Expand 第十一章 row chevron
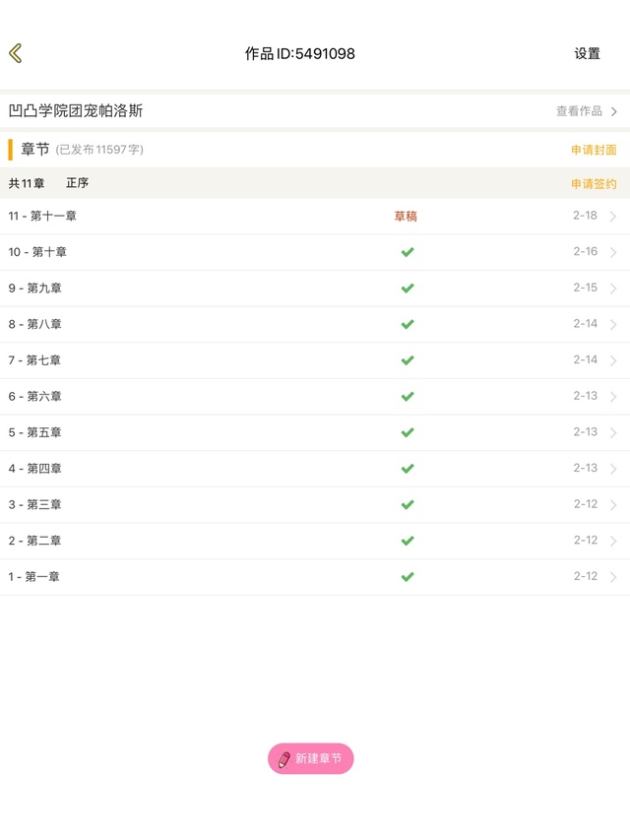The height and width of the screenshot is (840, 630). coord(613,217)
